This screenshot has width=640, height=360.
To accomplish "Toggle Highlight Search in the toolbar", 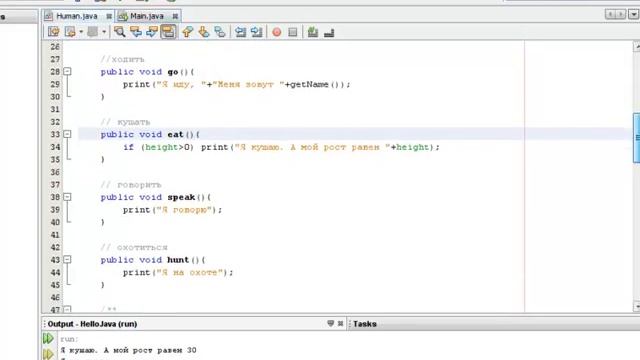I will (168, 32).
